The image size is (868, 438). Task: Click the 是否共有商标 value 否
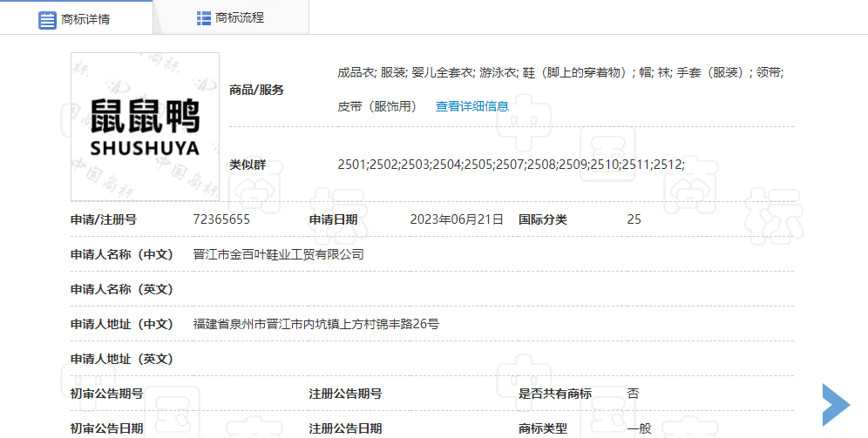tap(633, 394)
